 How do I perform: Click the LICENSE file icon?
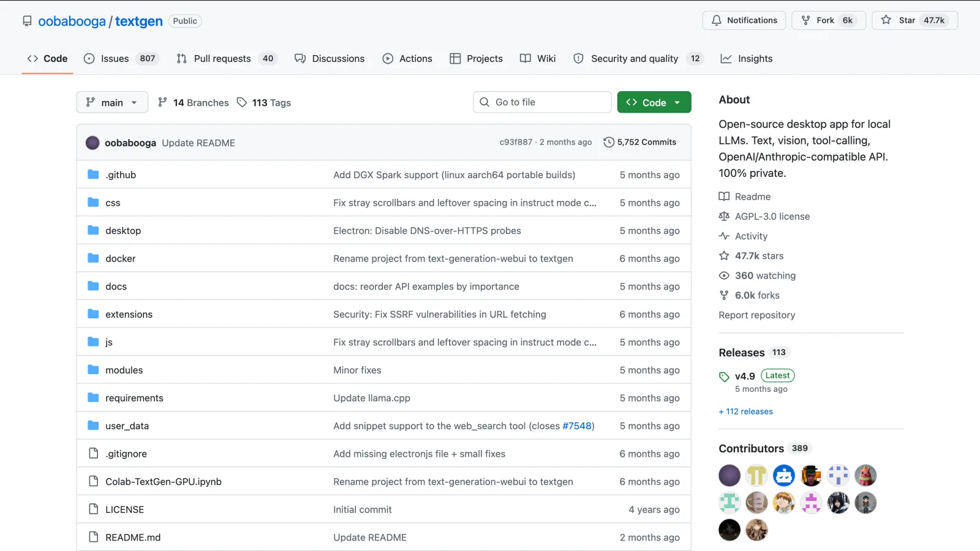pos(93,509)
